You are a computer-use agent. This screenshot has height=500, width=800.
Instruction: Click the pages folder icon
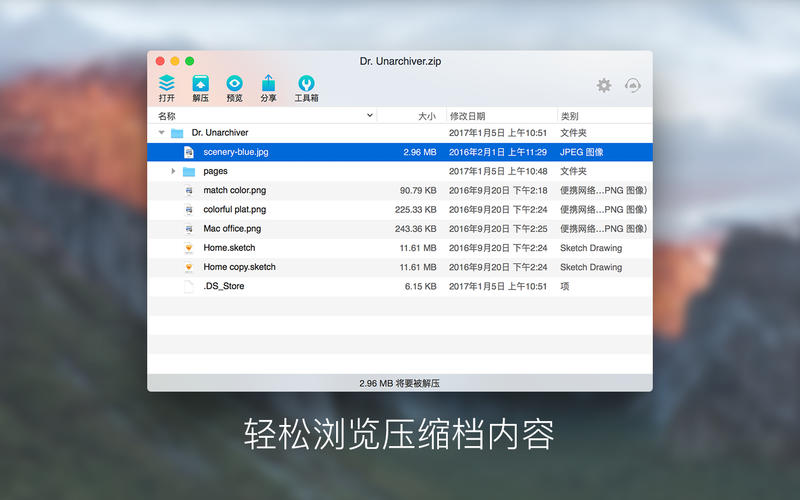(x=188, y=171)
